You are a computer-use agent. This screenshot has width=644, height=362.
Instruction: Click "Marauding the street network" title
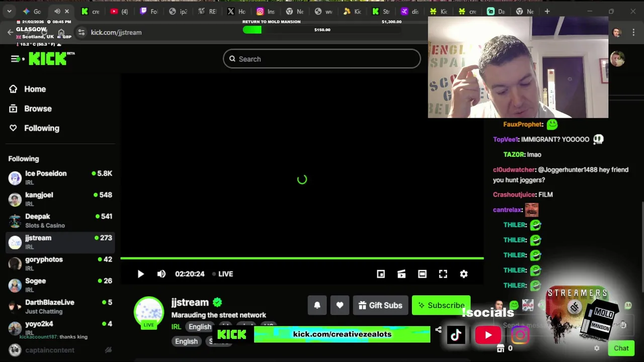pos(218,315)
